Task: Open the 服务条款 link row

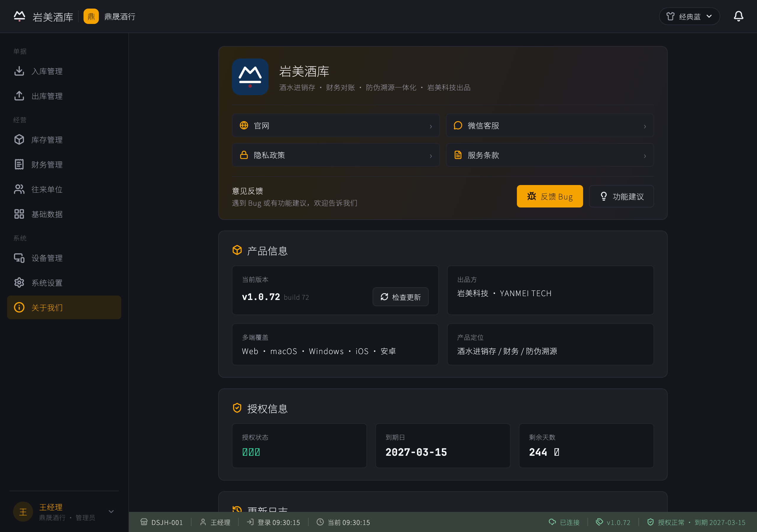Action: point(550,155)
